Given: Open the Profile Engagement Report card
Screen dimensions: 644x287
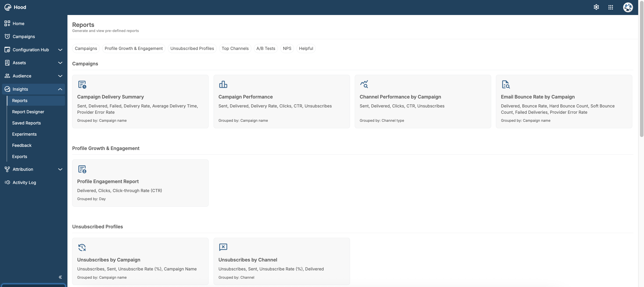Looking at the screenshot, I should pos(140,183).
